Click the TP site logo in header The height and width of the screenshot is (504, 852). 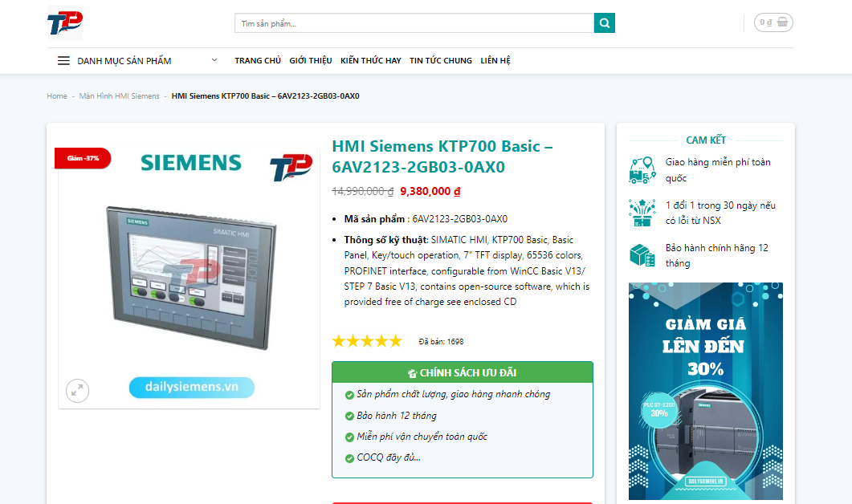pos(65,22)
